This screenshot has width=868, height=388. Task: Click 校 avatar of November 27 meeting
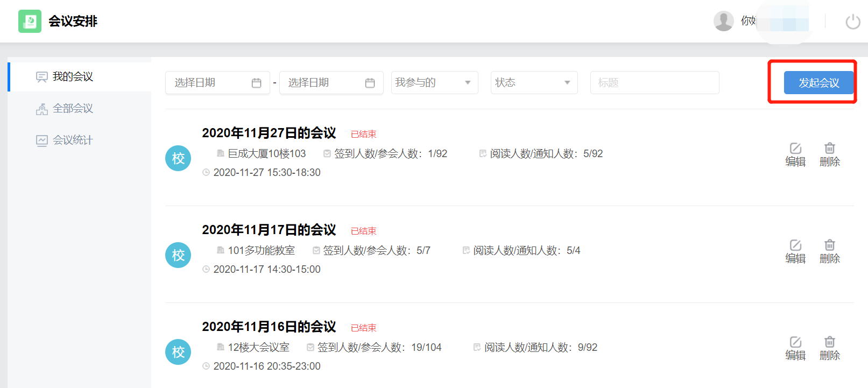coord(178,158)
